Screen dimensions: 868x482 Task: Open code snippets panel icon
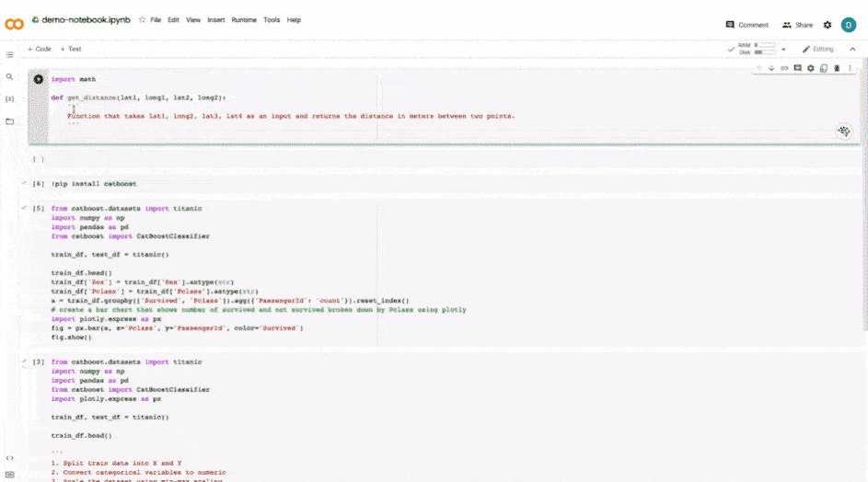(10, 457)
